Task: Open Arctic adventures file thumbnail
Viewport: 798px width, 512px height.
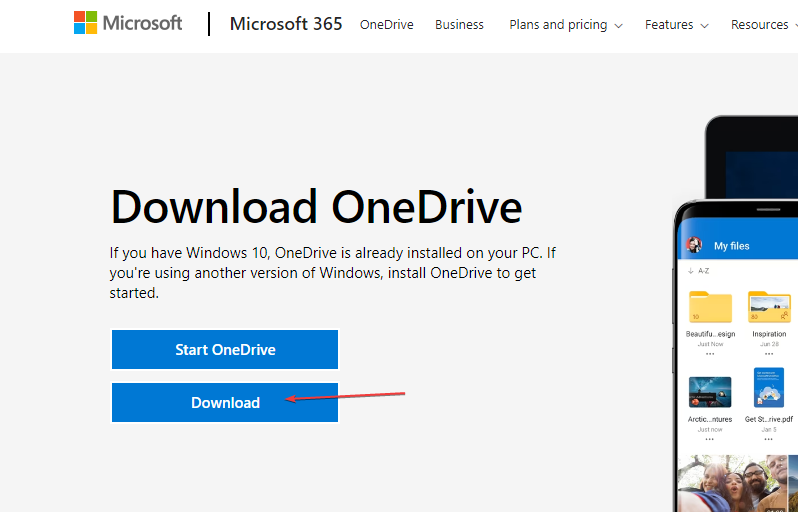Action: click(x=710, y=392)
